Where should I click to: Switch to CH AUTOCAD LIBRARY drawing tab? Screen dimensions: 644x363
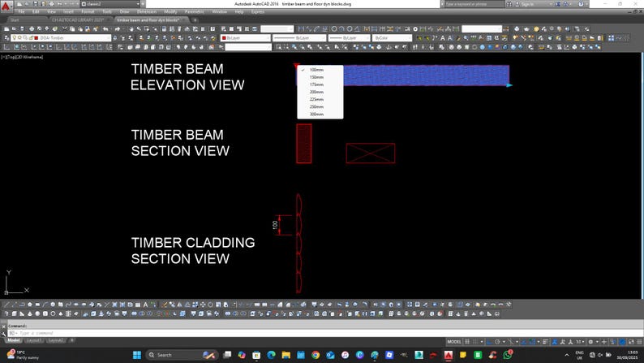(78, 19)
